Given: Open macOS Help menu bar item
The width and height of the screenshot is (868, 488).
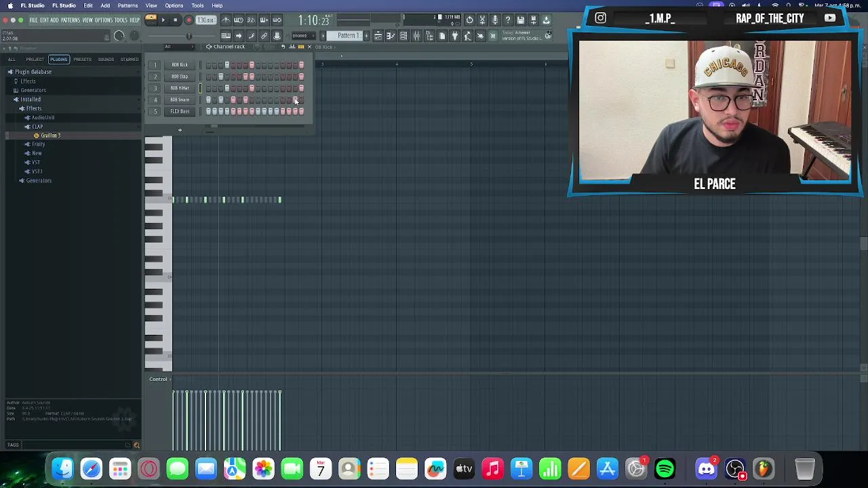Looking at the screenshot, I should [x=217, y=5].
